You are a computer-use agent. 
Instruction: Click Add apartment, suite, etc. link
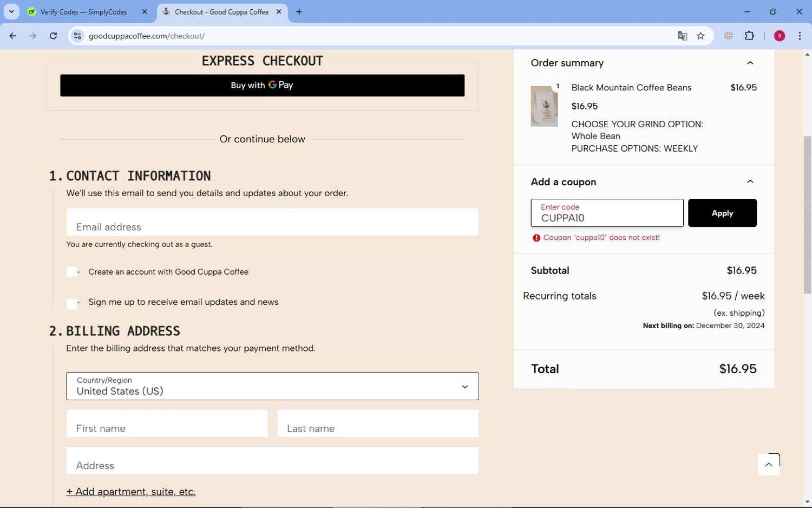131,492
